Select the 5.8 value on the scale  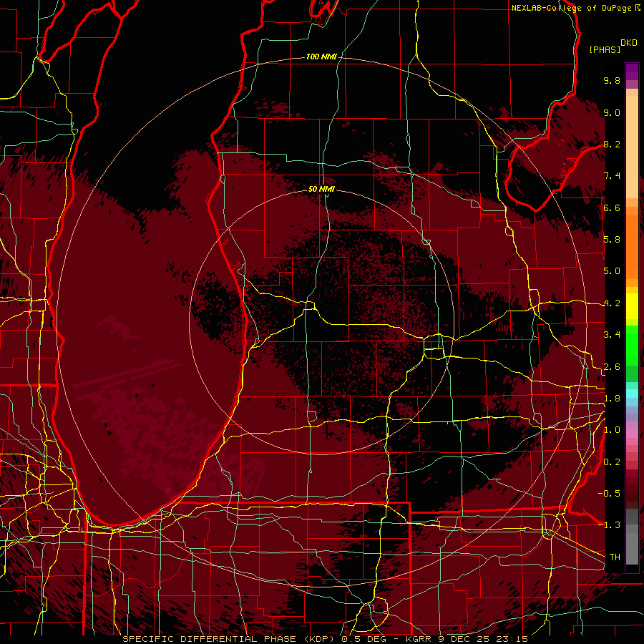pos(612,240)
